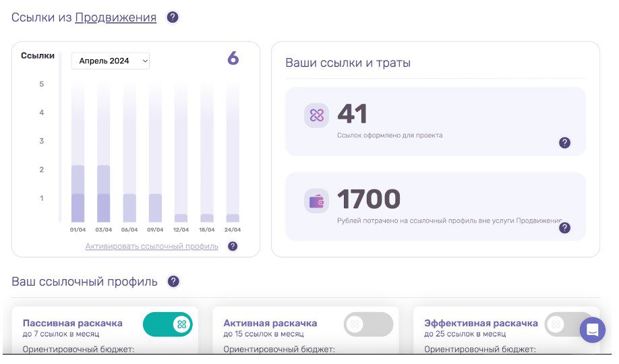Open the Апрель 2024 month dropdown

coord(110,61)
